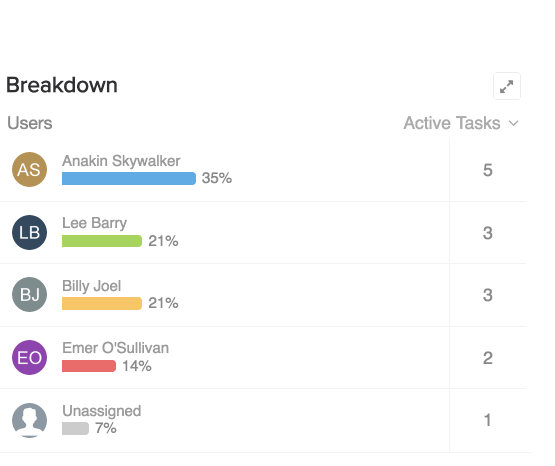The image size is (555, 466).
Task: Select the Unassigned label
Action: (x=102, y=411)
